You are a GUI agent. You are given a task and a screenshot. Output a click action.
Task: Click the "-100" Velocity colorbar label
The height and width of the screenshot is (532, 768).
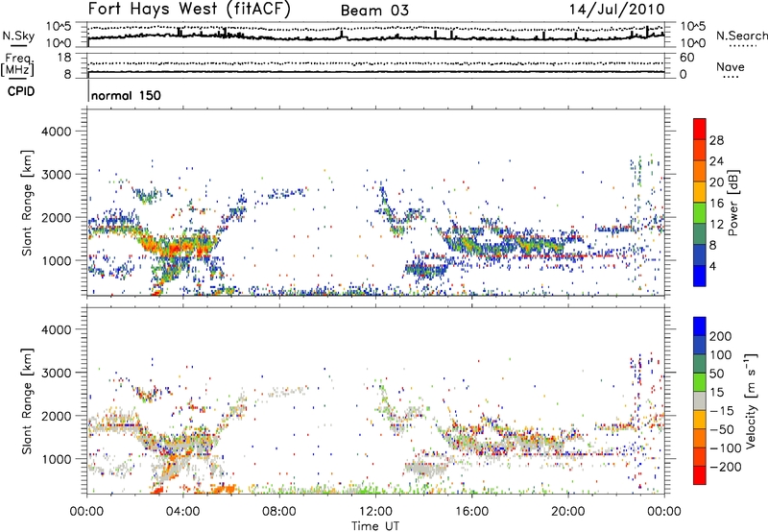pos(726,447)
